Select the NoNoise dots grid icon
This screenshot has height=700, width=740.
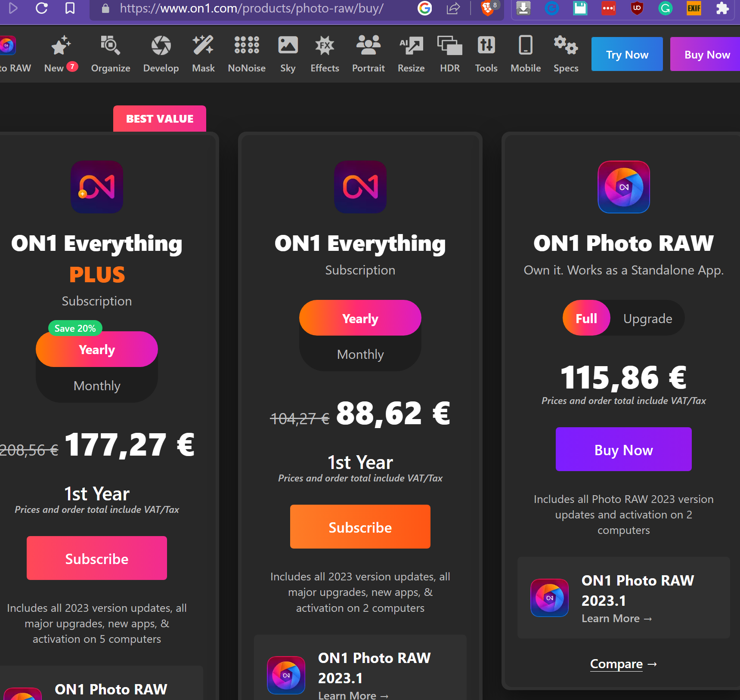click(246, 46)
